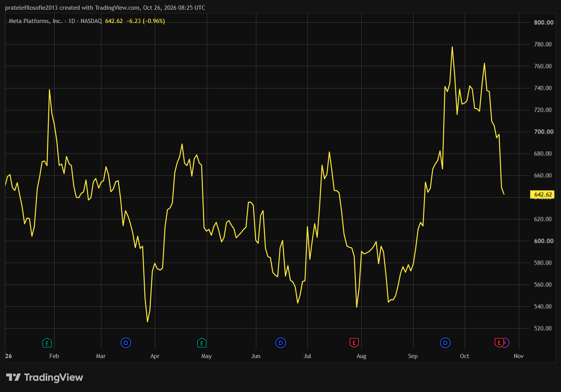
Task: Click the blue dividend marker after Jun
Action: (x=280, y=343)
